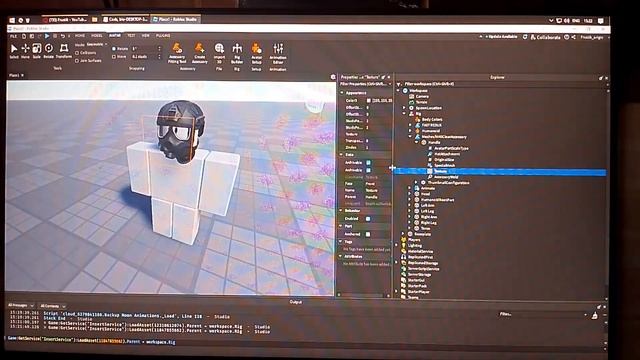Screen dimensions: 640x360
Task: Click the Collaborate button
Action: [545, 38]
